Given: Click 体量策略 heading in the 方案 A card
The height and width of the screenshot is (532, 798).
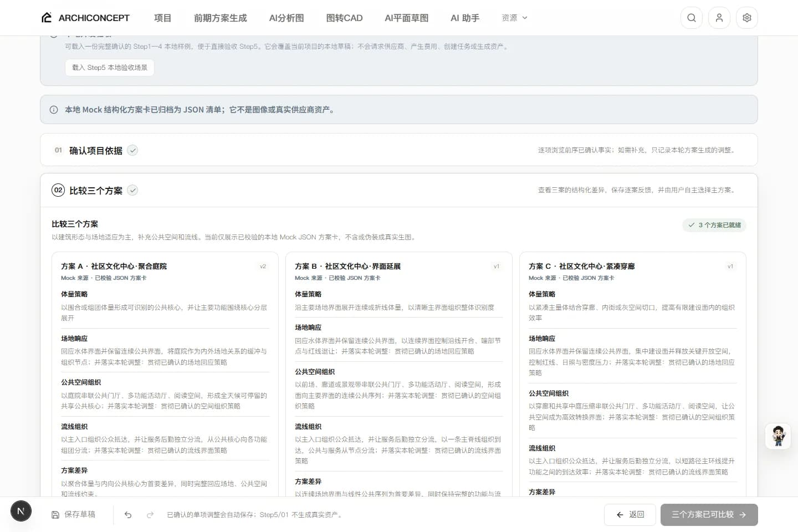Looking at the screenshot, I should 74,294.
